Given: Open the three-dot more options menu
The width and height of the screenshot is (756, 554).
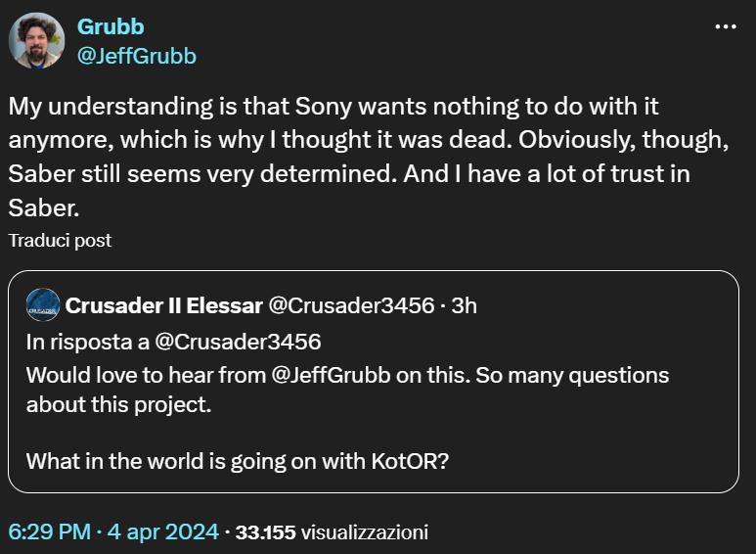Looking at the screenshot, I should click(725, 27).
